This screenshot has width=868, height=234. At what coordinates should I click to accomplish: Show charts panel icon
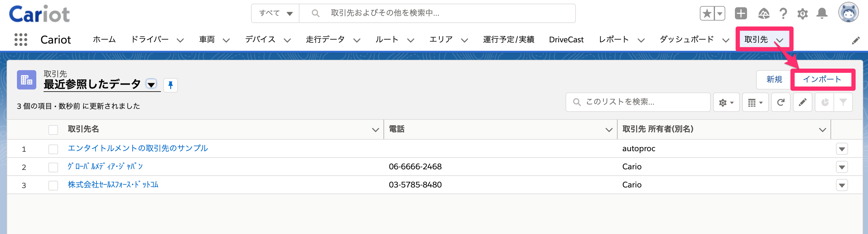pyautogui.click(x=824, y=102)
